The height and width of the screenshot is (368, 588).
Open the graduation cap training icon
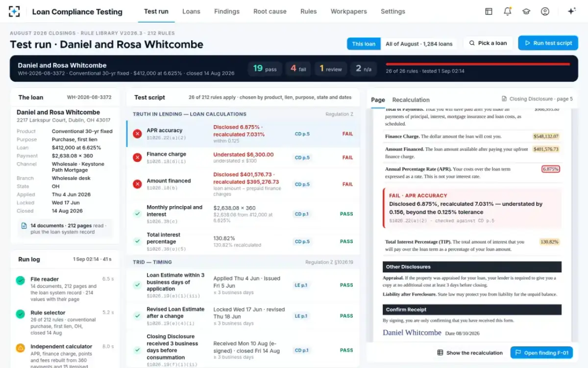click(526, 11)
